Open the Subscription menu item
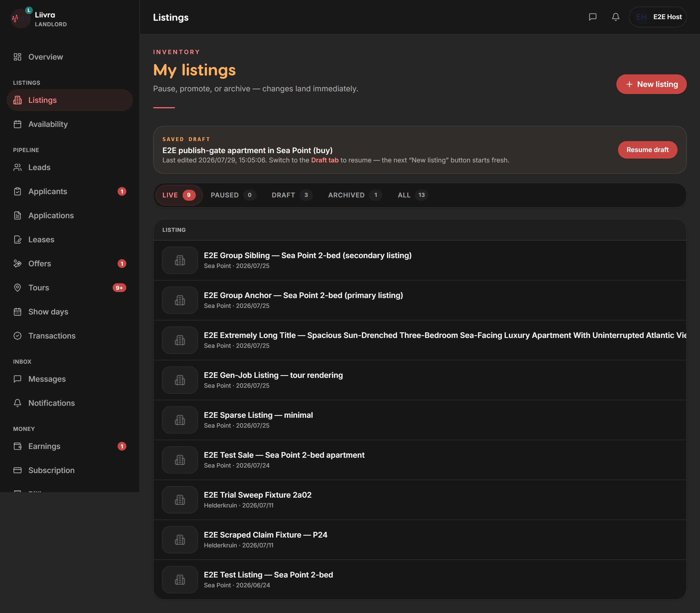 [x=70, y=470]
